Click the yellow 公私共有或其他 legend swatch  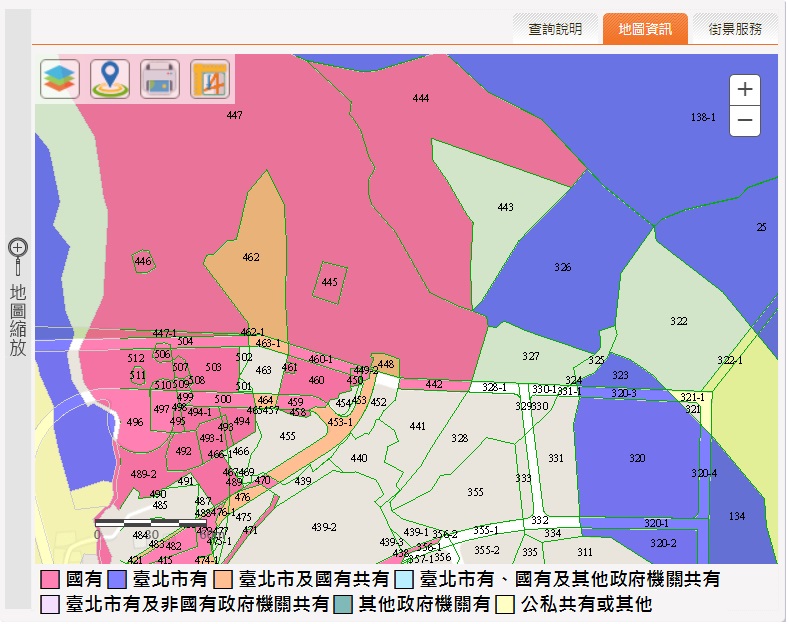[x=506, y=604]
